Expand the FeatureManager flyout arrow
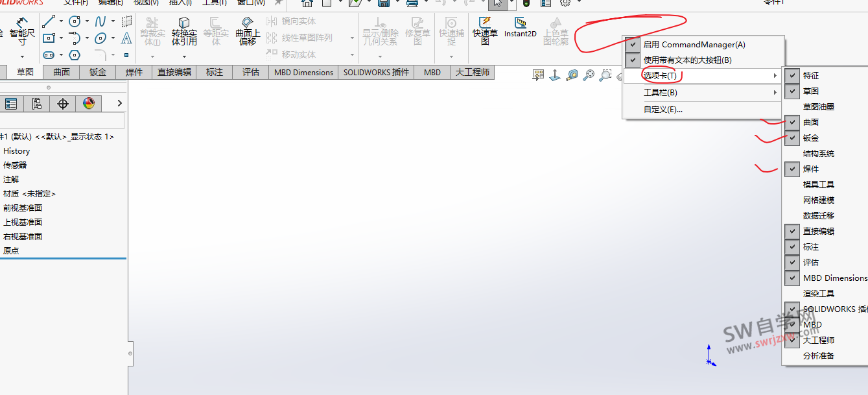Image resolution: width=868 pixels, height=395 pixels. (119, 103)
